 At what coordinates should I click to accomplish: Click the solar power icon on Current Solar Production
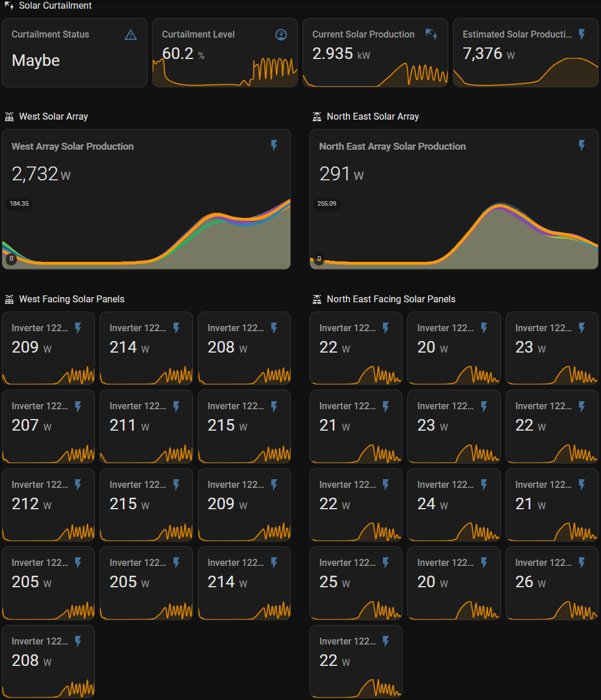pyautogui.click(x=431, y=34)
